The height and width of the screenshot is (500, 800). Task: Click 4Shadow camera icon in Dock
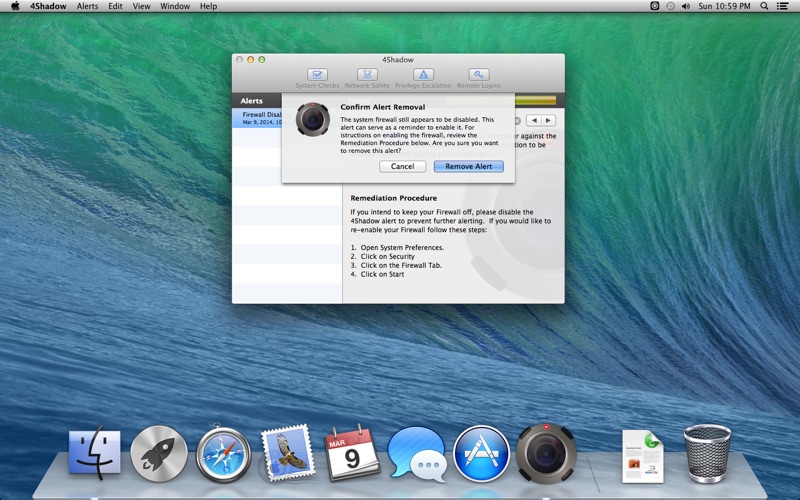tap(546, 454)
